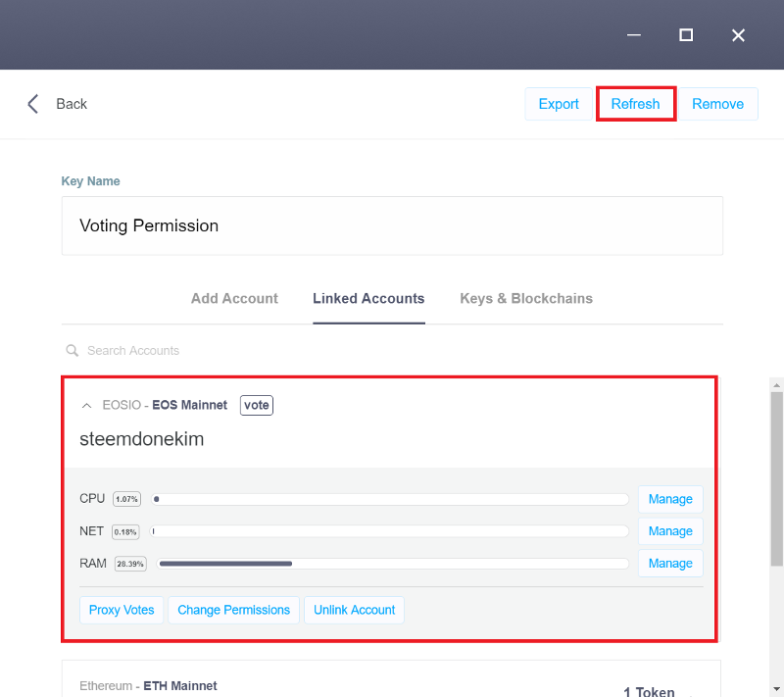
Task: Expand the 1 Token dropdown arrow
Action: point(692,694)
